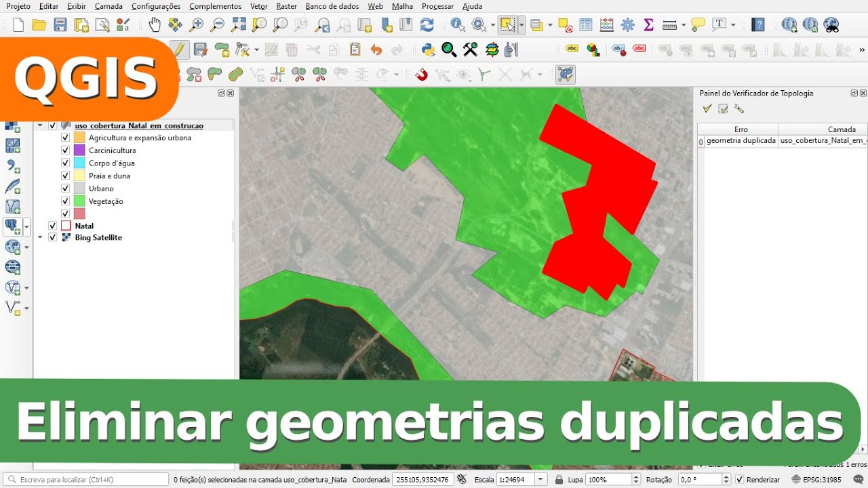
Task: Open the Processing Toolbox gear icon
Action: [628, 25]
